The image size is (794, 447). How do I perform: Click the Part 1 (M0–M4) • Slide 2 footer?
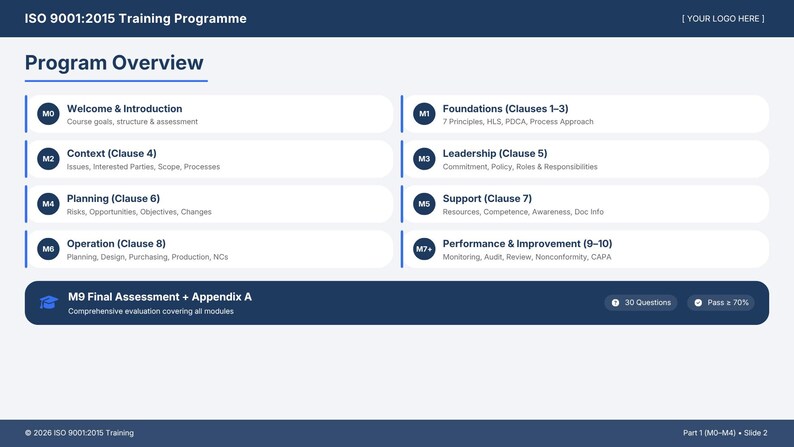[725, 433]
